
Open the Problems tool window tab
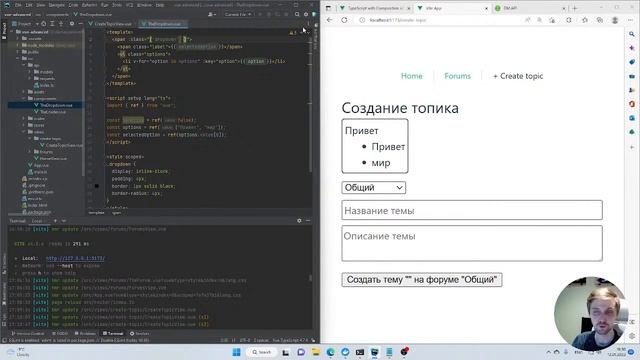84,333
